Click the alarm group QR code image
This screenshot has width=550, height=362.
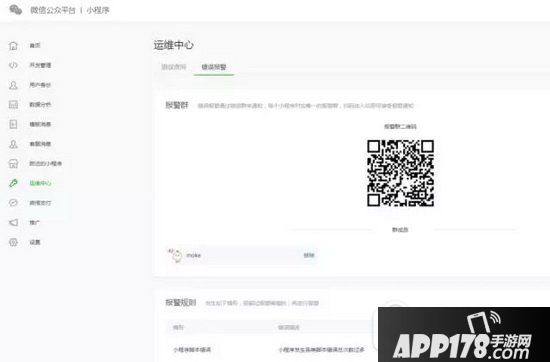coord(400,173)
